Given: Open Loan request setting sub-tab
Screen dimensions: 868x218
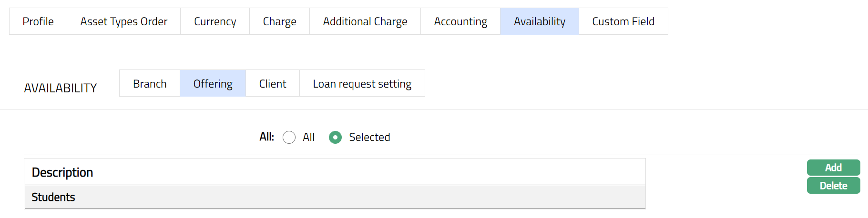Looking at the screenshot, I should click(x=362, y=84).
